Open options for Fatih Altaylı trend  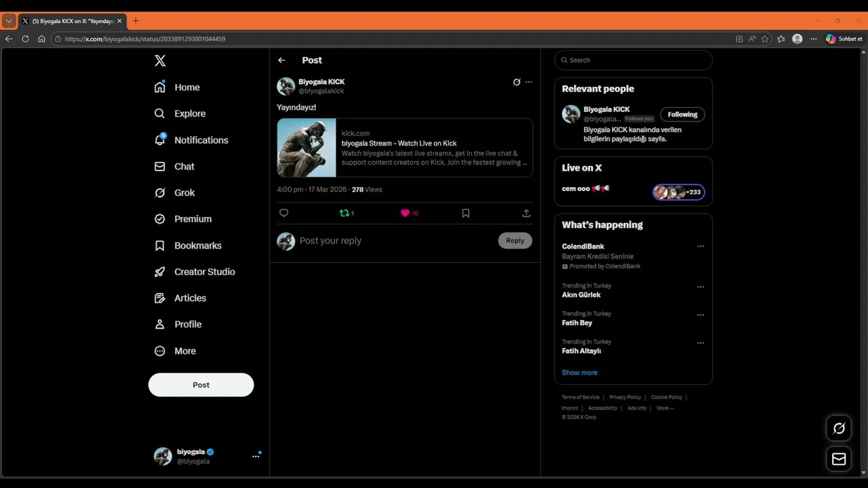tap(701, 343)
